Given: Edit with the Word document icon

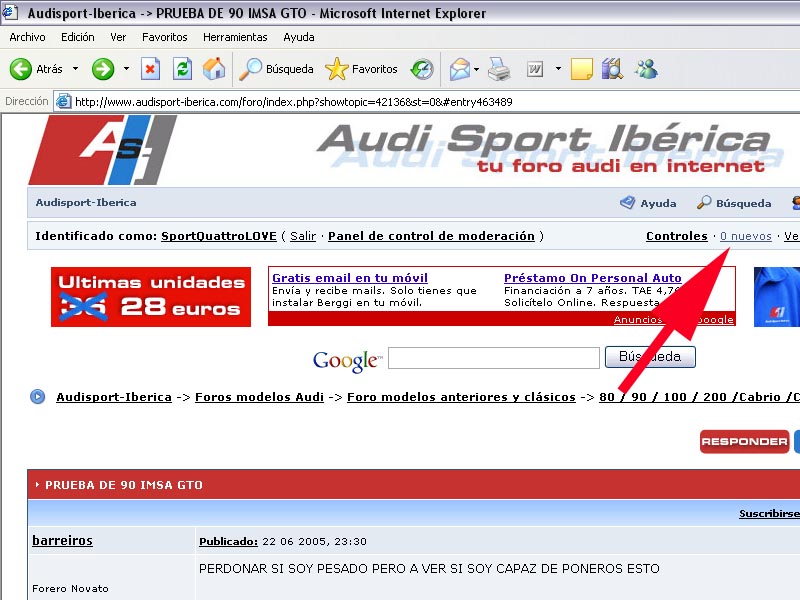Looking at the screenshot, I should (535, 69).
